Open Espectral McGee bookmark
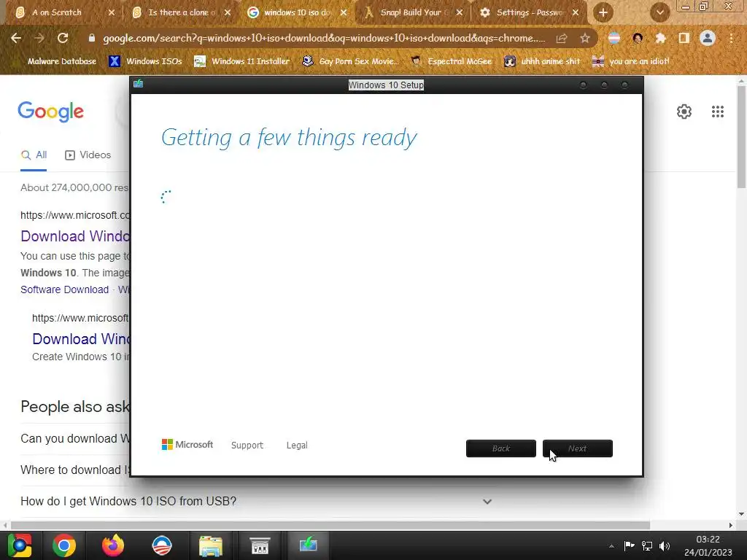The image size is (747, 560). point(452,61)
